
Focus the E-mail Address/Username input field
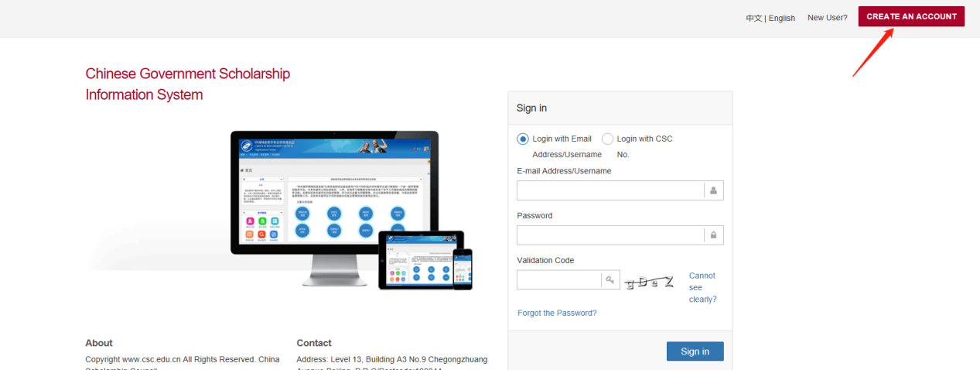point(610,190)
